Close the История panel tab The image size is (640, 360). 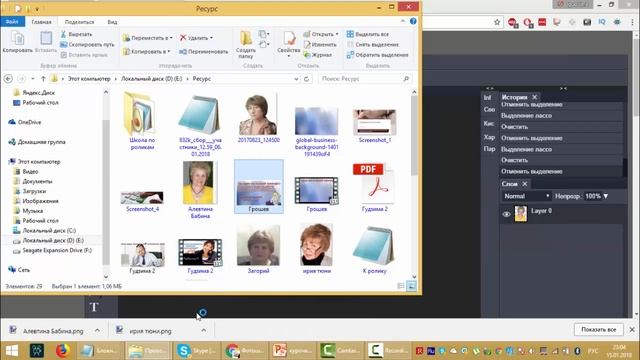(535, 97)
